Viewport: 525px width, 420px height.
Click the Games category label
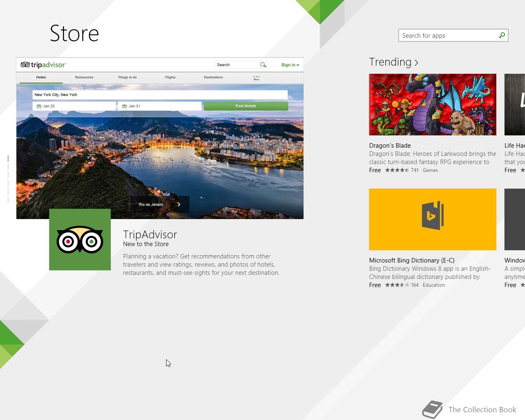pos(430,170)
